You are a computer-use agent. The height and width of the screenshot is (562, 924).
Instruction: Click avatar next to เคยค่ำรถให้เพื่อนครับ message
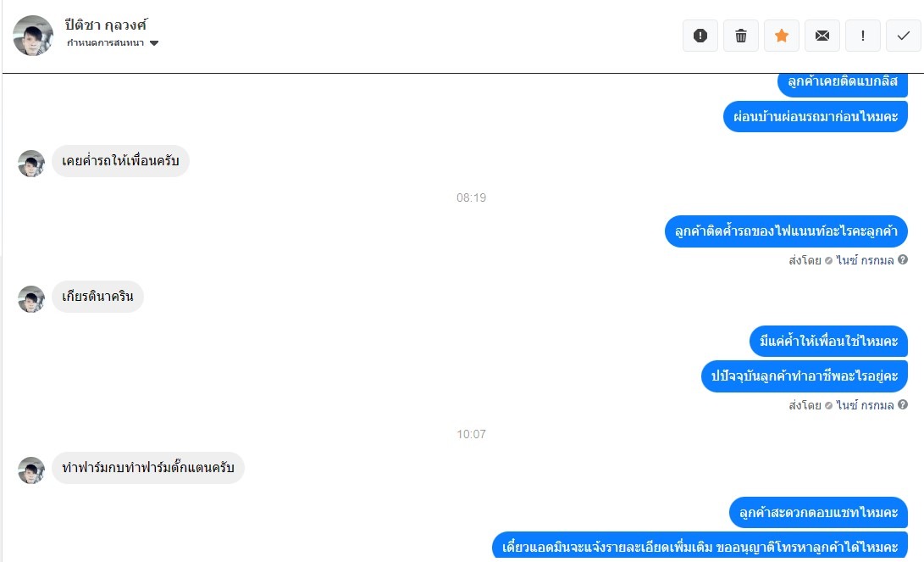[x=31, y=164]
